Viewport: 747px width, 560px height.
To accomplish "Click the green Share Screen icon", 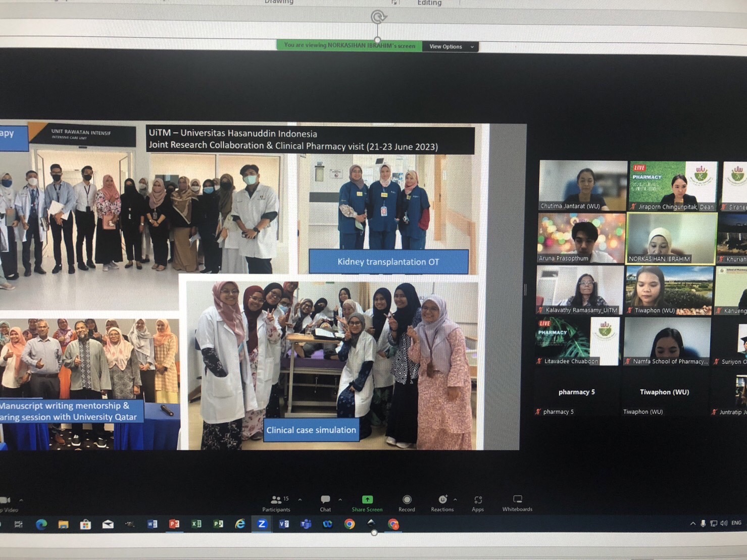I will [x=367, y=500].
